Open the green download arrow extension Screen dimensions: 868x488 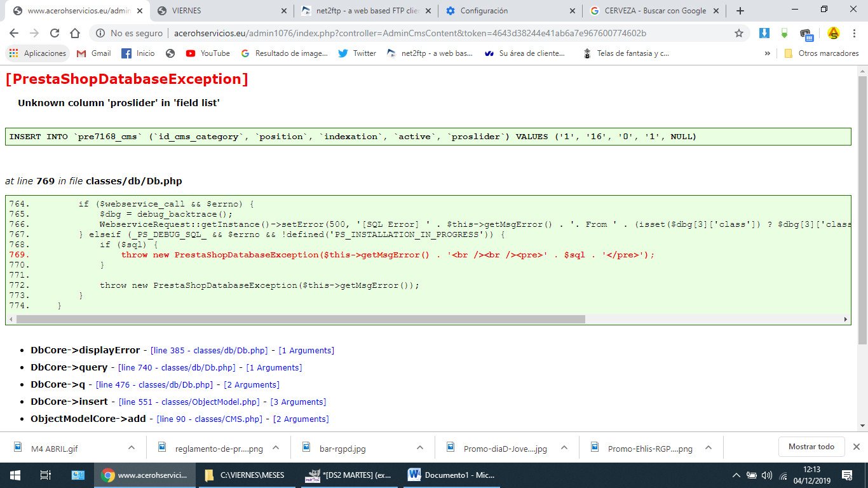(x=785, y=33)
